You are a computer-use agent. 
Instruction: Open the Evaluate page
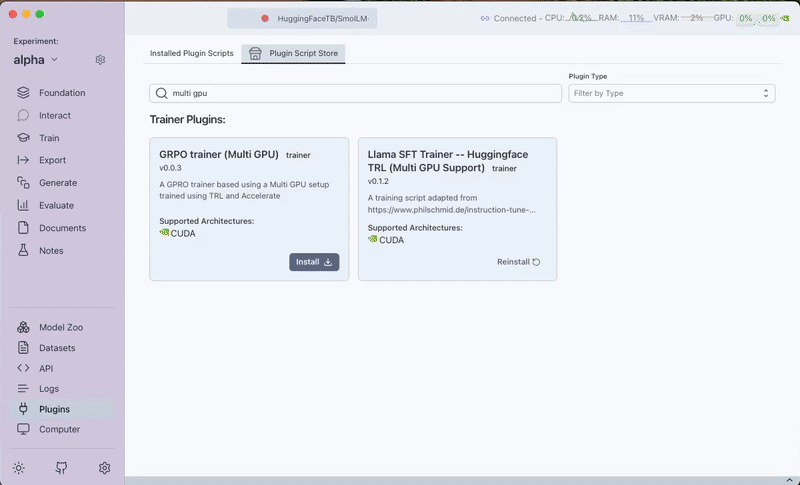pos(56,205)
